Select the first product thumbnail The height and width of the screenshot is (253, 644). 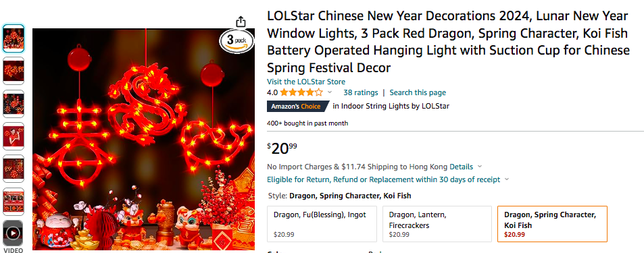(x=14, y=38)
